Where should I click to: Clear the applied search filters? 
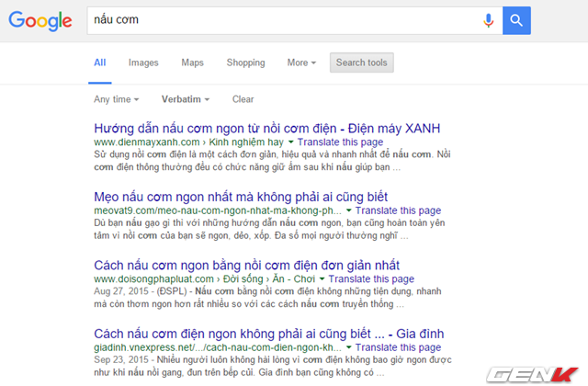click(243, 99)
